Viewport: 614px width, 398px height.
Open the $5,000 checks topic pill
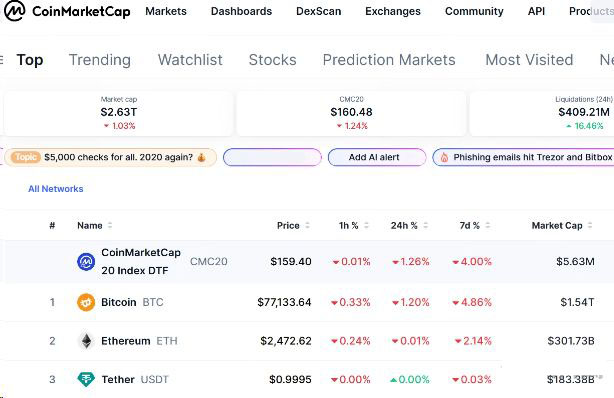[110, 157]
